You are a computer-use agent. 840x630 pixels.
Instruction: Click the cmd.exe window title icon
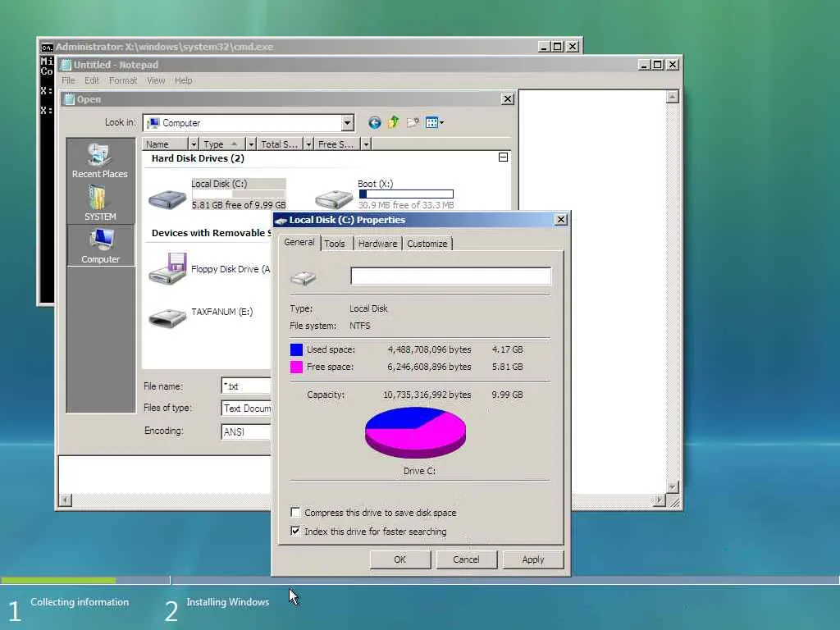[47, 47]
